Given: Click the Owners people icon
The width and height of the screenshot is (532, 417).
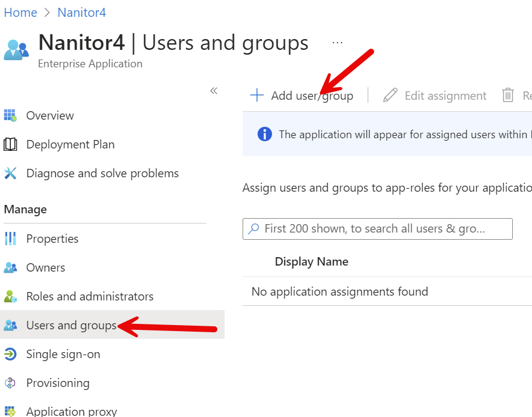Looking at the screenshot, I should click(11, 267).
